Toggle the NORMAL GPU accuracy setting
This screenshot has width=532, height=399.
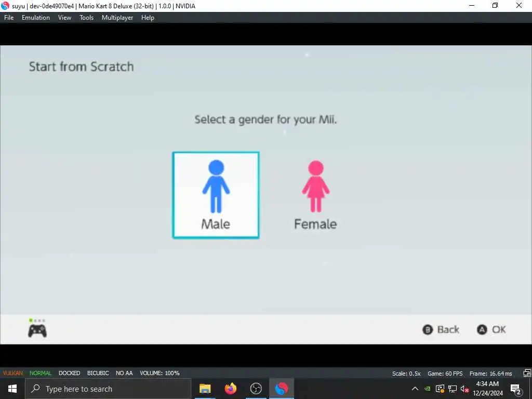click(41, 373)
